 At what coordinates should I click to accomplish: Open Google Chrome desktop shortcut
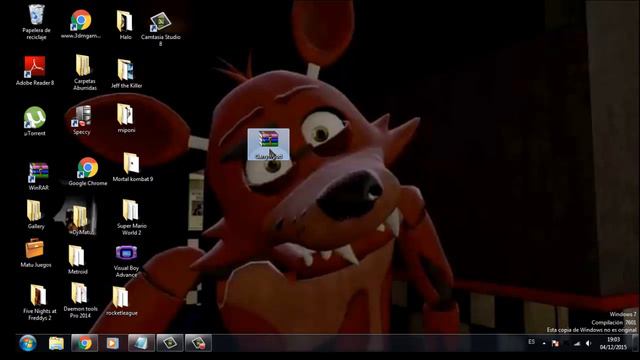click(x=88, y=172)
